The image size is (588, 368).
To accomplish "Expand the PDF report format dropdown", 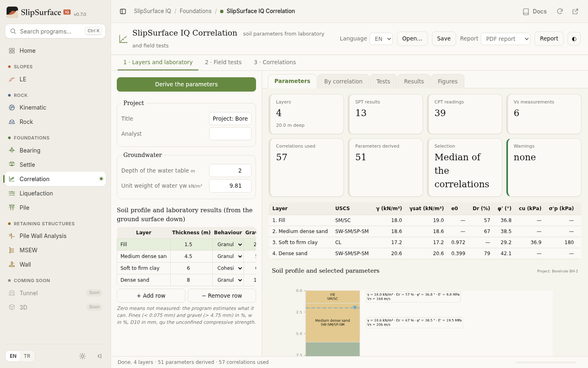I will (x=506, y=39).
